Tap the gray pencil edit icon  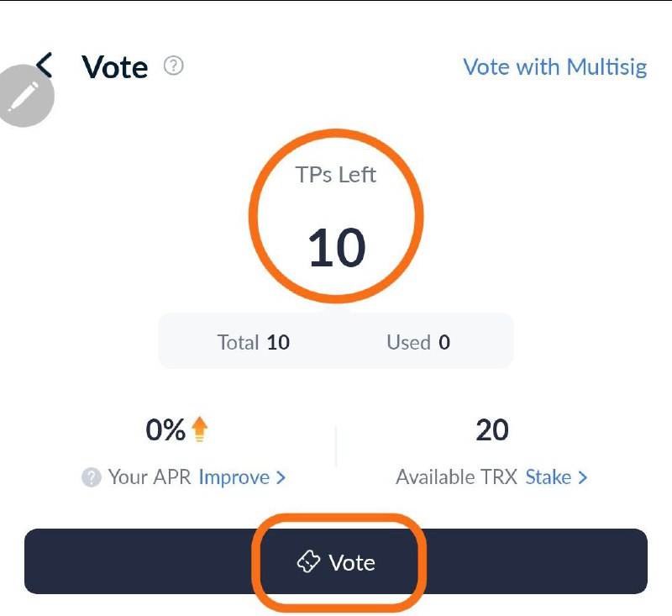[x=24, y=96]
